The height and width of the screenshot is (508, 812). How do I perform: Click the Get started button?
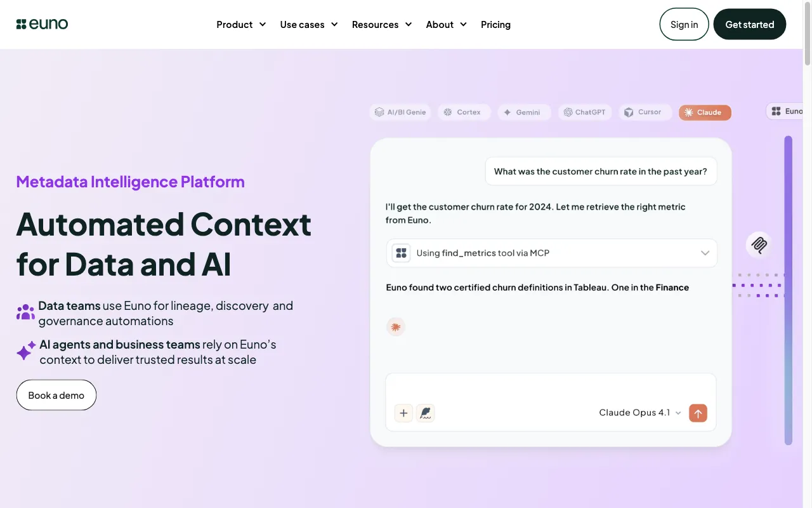point(750,24)
